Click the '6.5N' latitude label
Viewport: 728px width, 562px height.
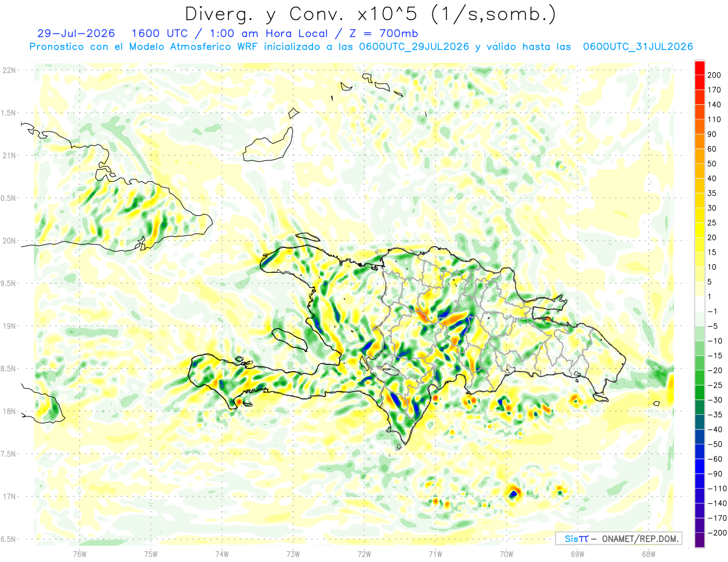point(8,539)
